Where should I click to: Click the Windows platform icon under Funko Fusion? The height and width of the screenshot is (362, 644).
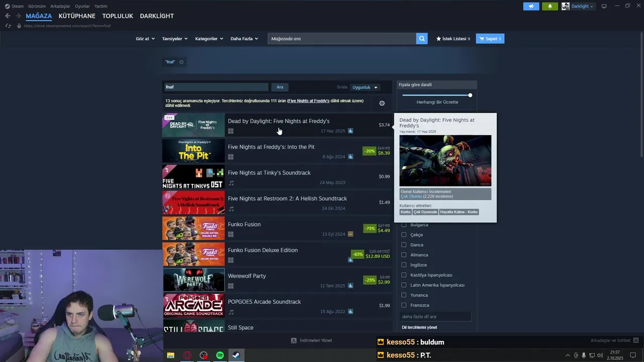pyautogui.click(x=231, y=234)
